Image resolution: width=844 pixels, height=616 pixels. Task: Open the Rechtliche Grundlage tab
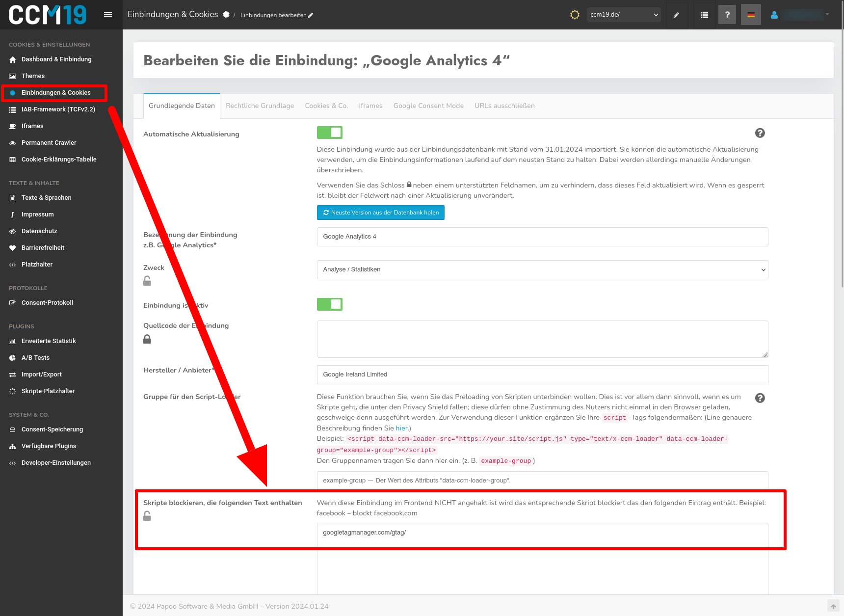pos(260,106)
